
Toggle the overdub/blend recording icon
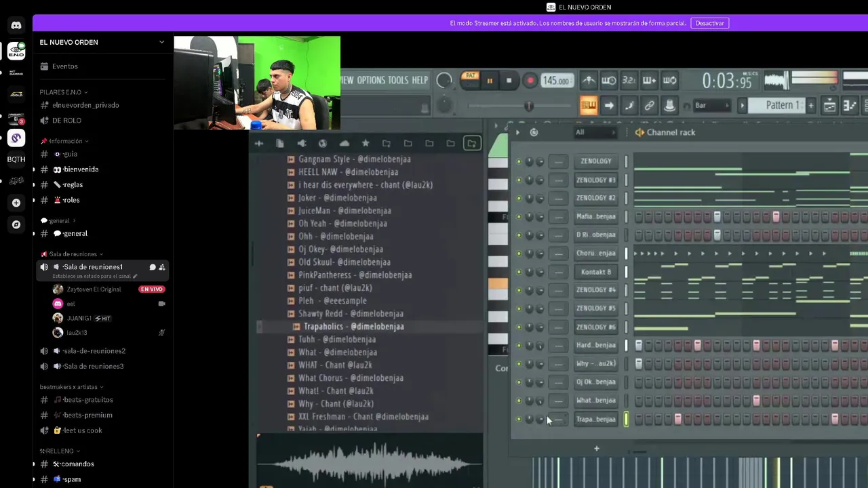pyautogui.click(x=650, y=81)
